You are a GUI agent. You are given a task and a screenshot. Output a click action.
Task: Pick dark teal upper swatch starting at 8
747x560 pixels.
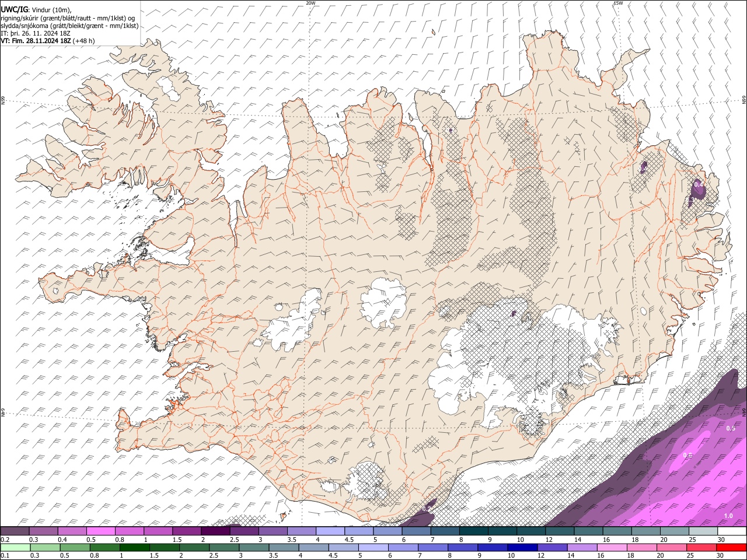[x=473, y=531]
